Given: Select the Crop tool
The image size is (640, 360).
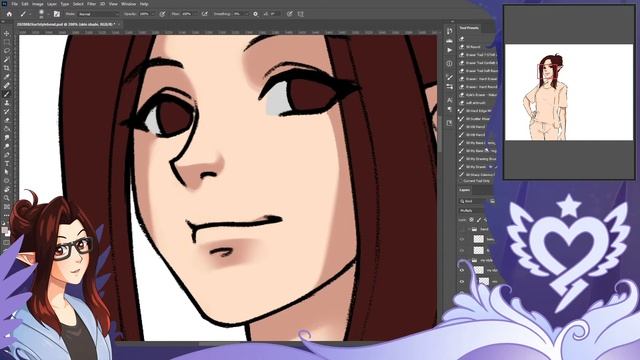Looking at the screenshot, I should point(7,68).
